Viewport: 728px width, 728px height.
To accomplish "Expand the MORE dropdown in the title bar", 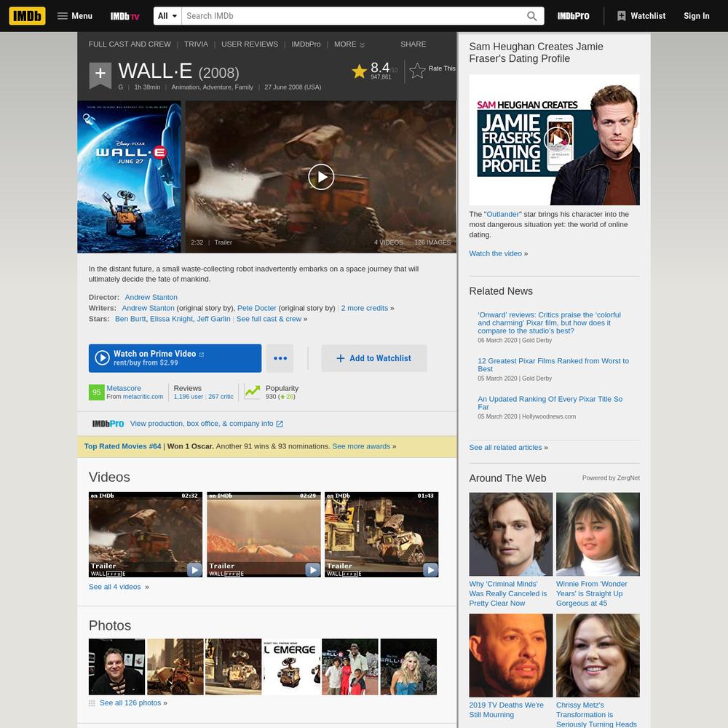I will tap(349, 44).
